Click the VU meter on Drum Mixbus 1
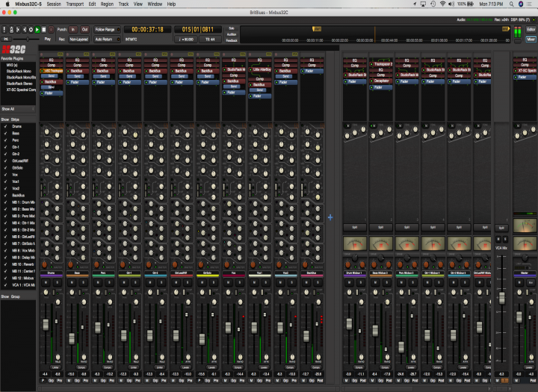The height and width of the screenshot is (392, 538). pos(355,243)
